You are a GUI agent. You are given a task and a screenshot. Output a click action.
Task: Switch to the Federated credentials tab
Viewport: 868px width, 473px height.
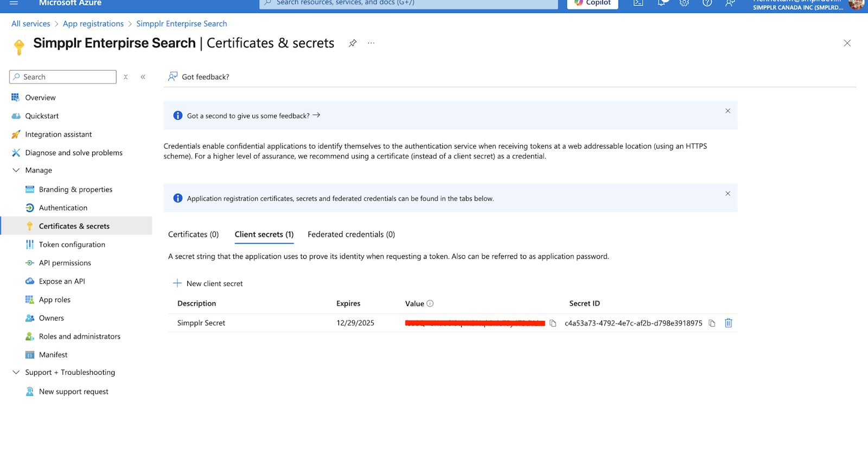pyautogui.click(x=351, y=234)
